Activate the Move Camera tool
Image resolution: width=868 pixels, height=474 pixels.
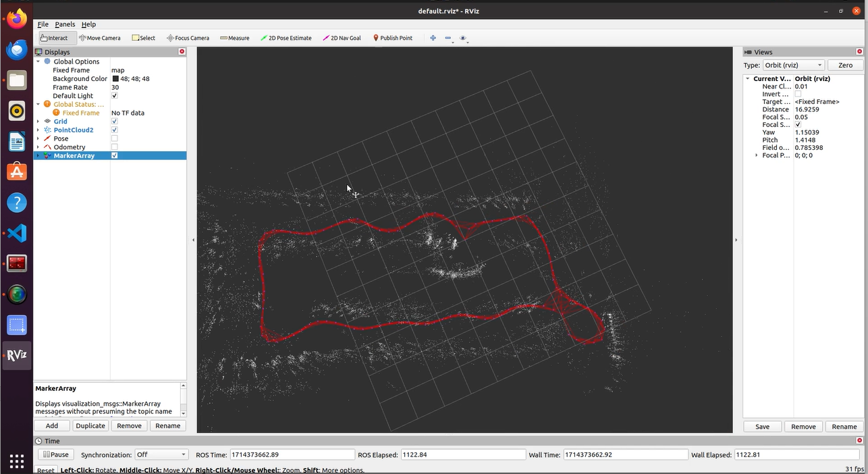100,38
